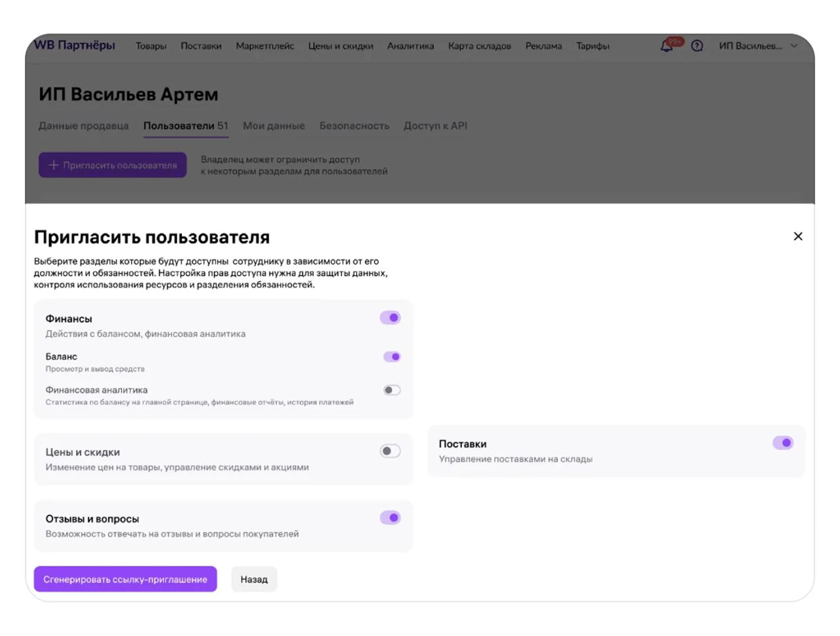Switch to the Безопасность tab

354,126
